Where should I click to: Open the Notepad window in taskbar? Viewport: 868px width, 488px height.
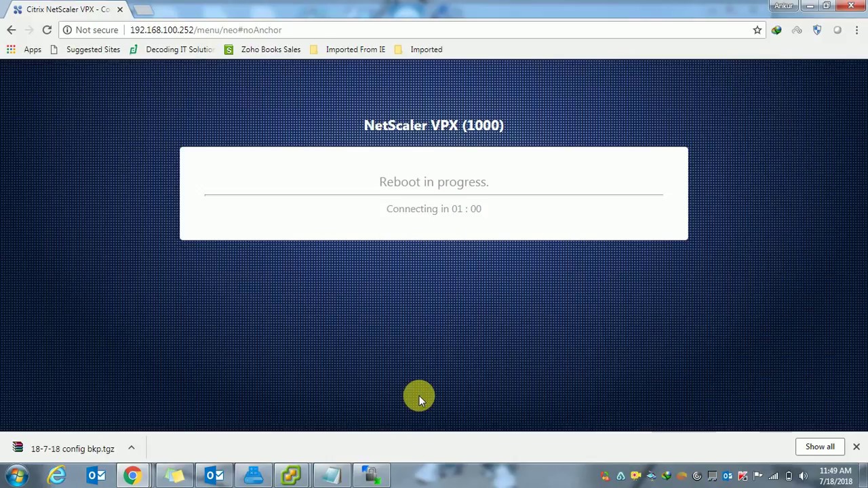click(x=332, y=476)
